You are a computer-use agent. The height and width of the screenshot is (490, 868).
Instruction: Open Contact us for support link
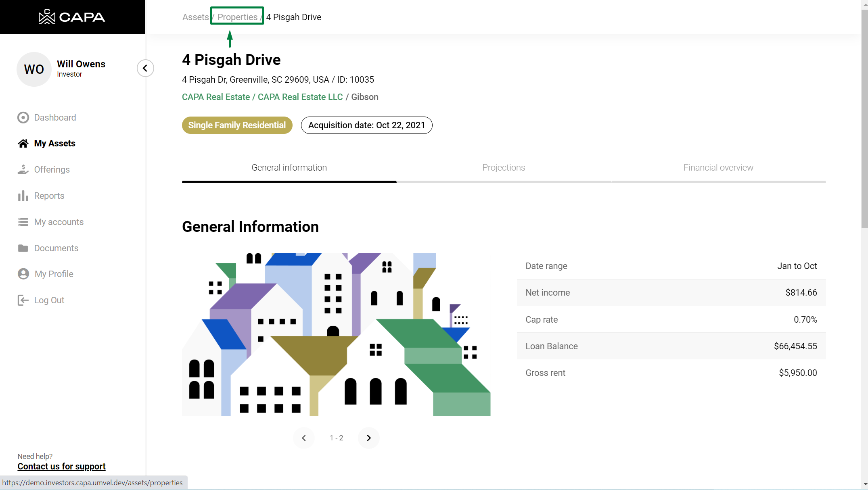(61, 467)
